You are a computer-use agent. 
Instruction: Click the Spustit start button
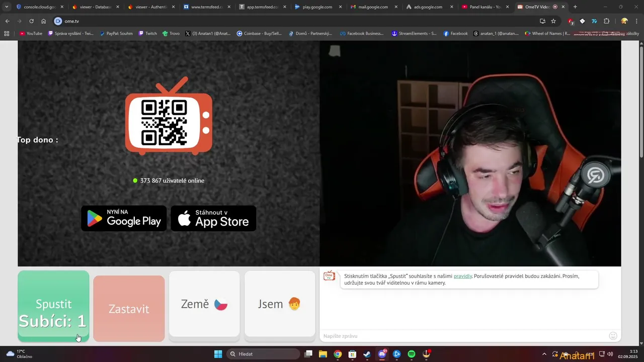(53, 306)
